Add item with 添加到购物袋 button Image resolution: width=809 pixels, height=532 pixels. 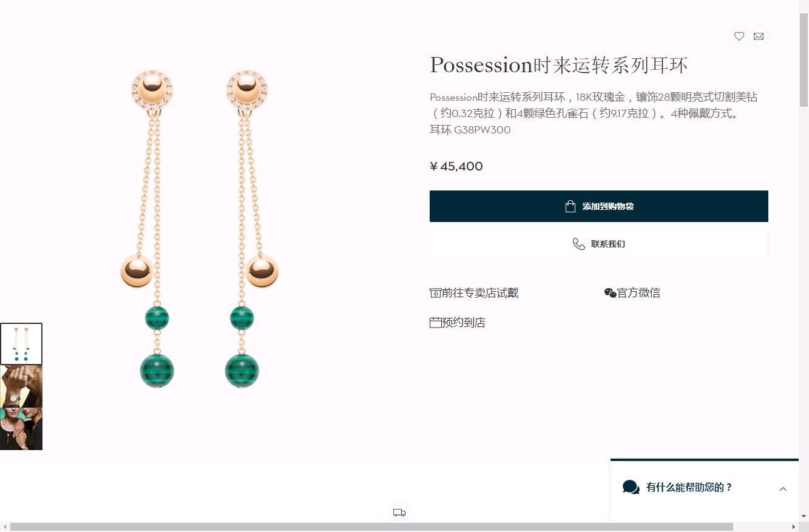[599, 206]
